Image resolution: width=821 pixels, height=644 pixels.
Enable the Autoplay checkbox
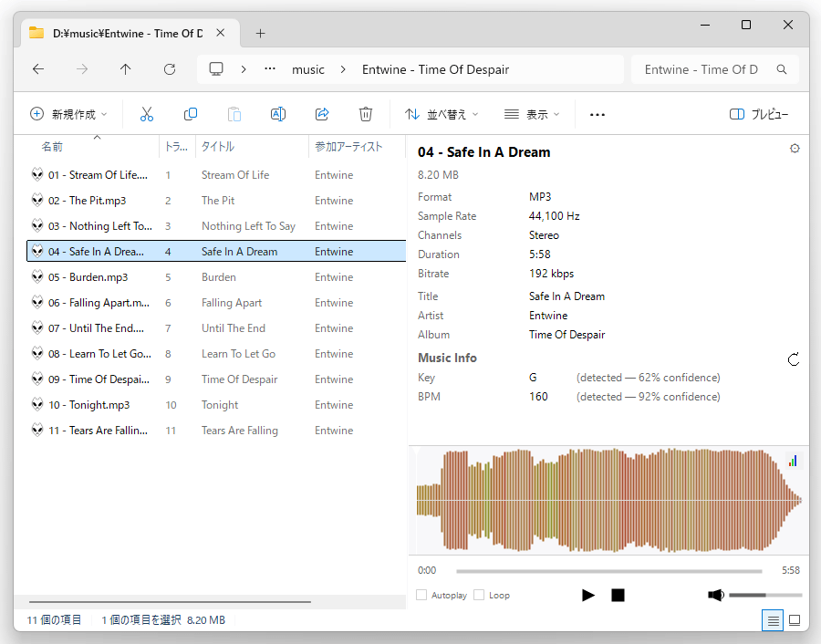click(x=421, y=596)
